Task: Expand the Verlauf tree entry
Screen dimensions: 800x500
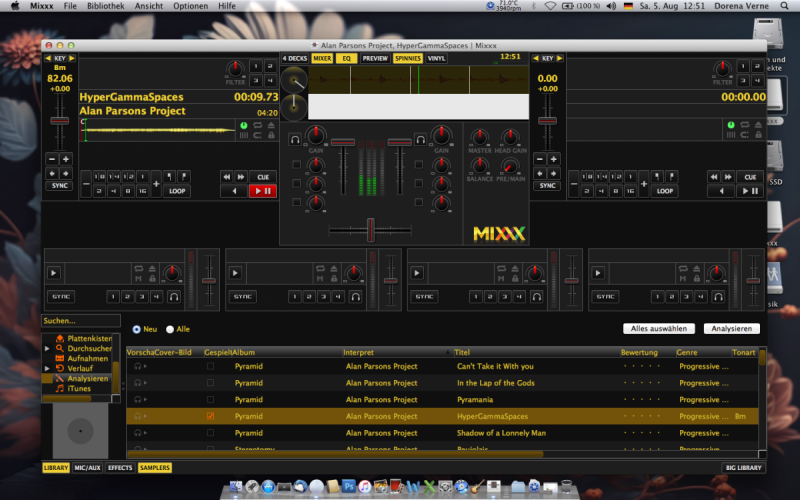Action: pyautogui.click(x=46, y=368)
